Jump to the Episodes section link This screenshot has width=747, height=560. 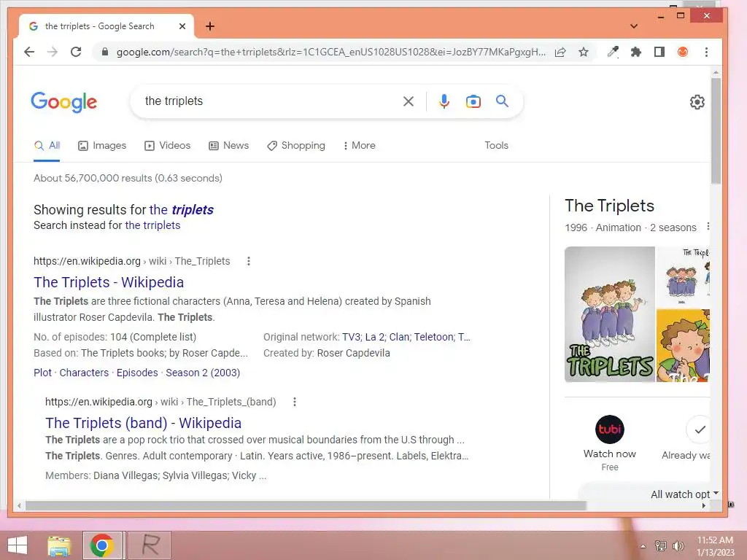point(137,373)
